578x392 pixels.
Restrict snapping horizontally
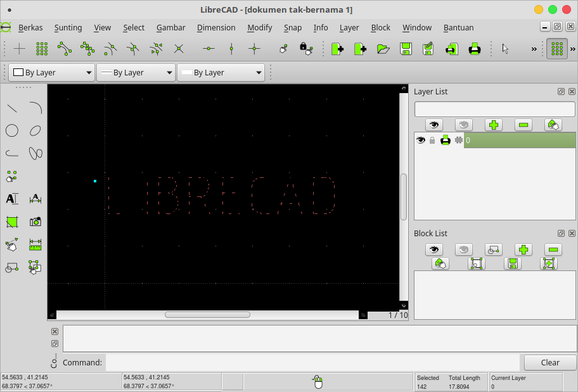tap(209, 49)
